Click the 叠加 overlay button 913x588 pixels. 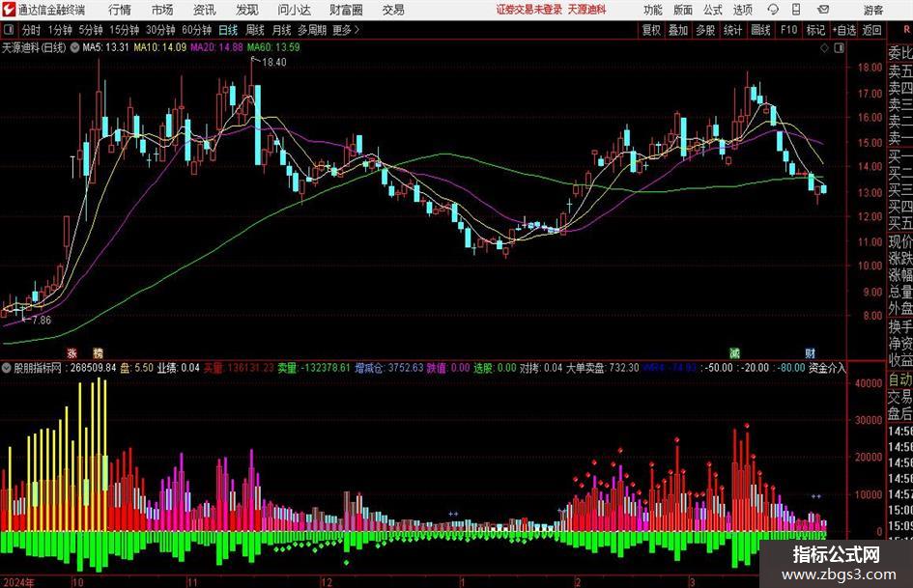point(678,30)
